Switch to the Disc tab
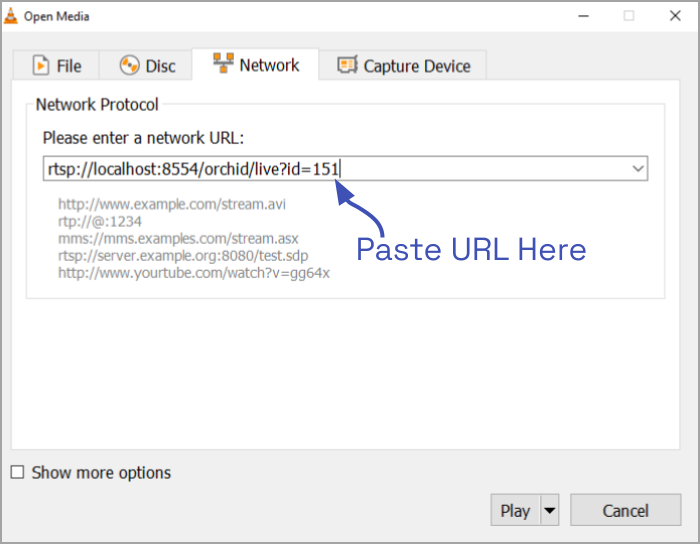This screenshot has height=544, width=700. (146, 66)
